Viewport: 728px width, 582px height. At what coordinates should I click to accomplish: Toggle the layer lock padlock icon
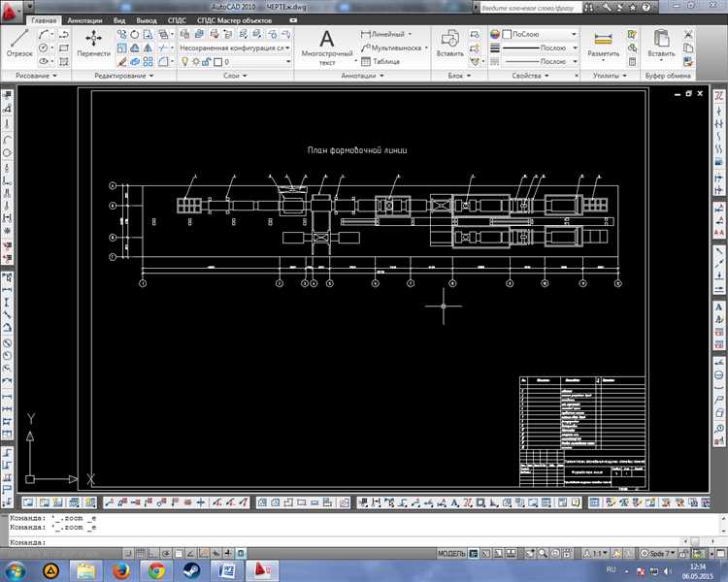207,62
